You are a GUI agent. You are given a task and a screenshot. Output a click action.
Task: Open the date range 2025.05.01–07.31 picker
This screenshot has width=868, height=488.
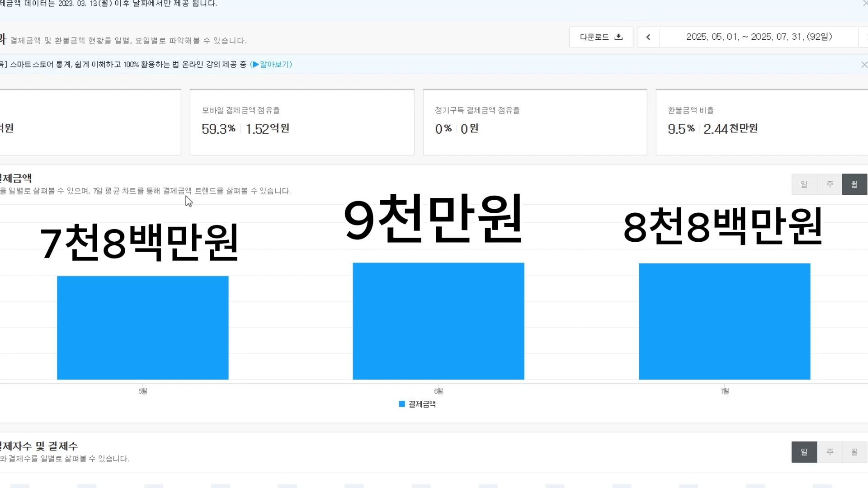[759, 37]
